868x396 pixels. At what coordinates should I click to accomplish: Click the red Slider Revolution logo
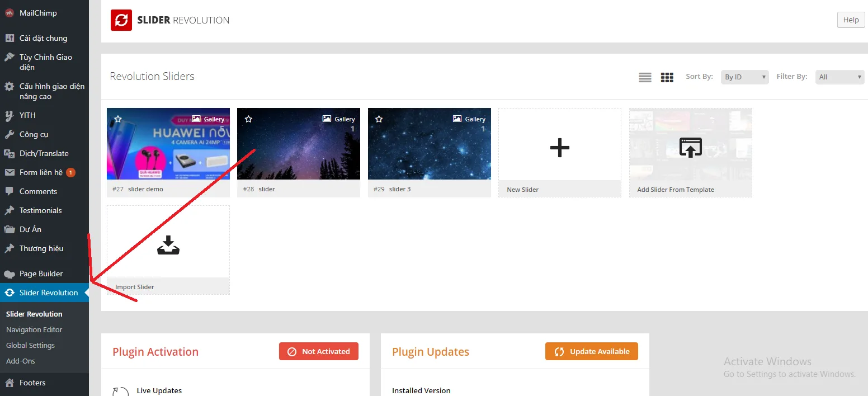point(121,20)
